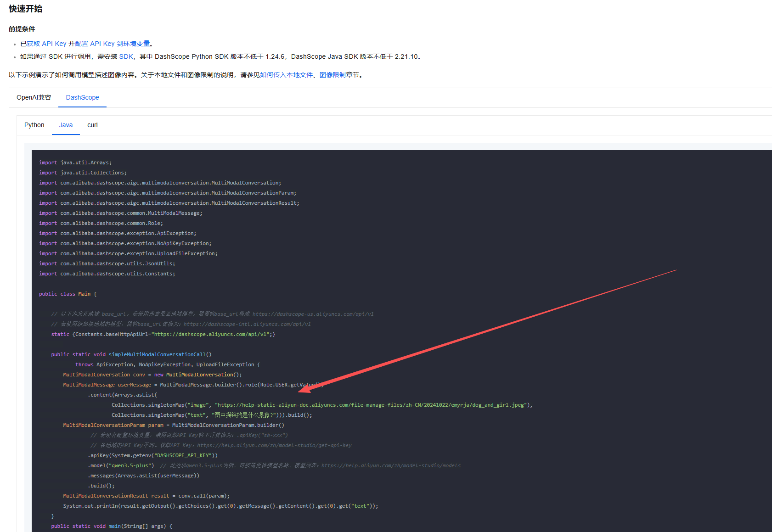Show the curl code example tab

tap(92, 125)
